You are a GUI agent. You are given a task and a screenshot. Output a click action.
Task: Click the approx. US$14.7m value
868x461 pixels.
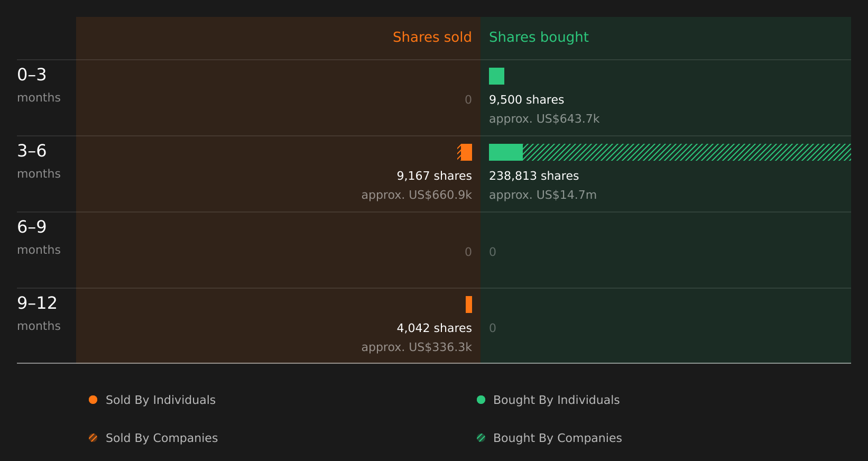pos(542,195)
